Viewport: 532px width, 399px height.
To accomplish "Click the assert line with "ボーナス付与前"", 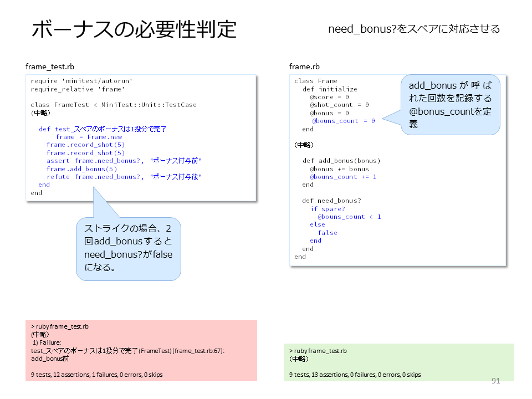I will point(124,161).
